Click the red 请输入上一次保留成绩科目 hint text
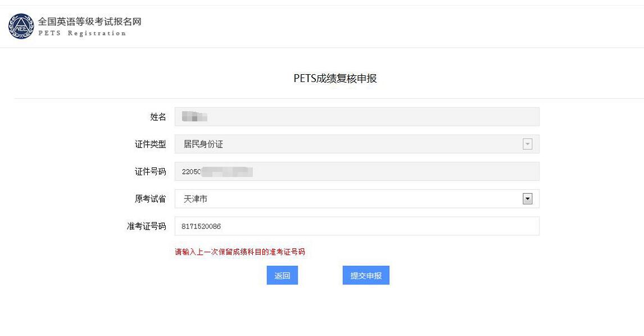The width and height of the screenshot is (644, 336). [240, 252]
